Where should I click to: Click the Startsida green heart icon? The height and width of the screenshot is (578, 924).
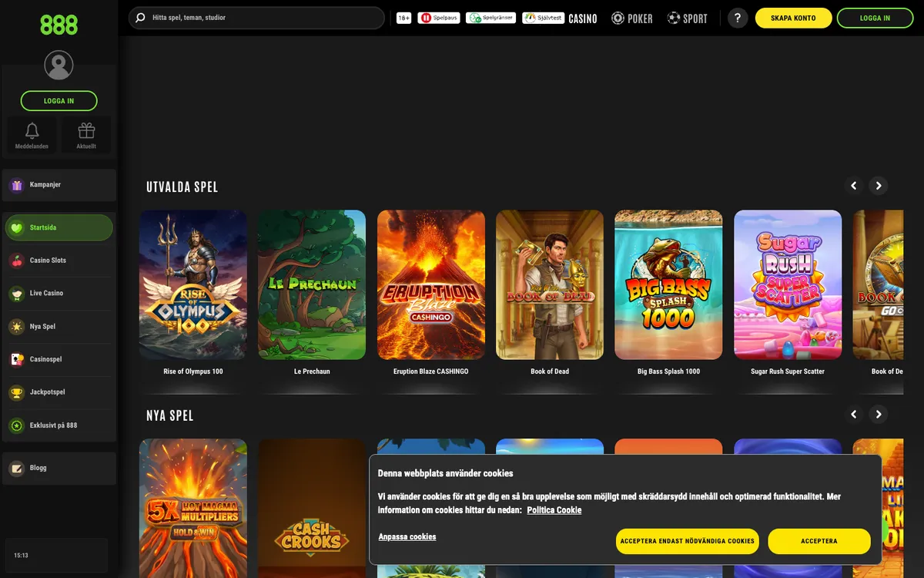(16, 228)
